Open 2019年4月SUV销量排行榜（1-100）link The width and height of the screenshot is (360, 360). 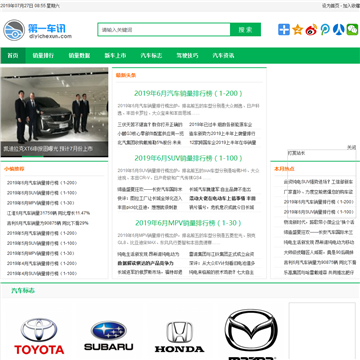(42, 273)
